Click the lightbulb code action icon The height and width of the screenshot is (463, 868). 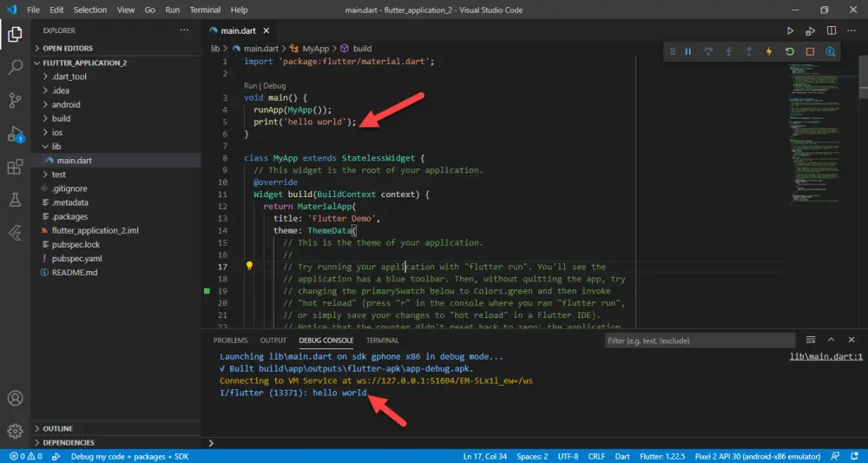click(x=249, y=266)
